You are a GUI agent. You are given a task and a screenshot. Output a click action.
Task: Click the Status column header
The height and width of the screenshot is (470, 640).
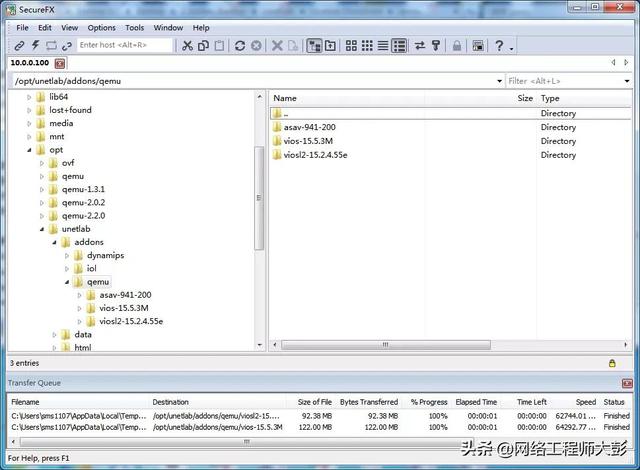pyautogui.click(x=614, y=402)
